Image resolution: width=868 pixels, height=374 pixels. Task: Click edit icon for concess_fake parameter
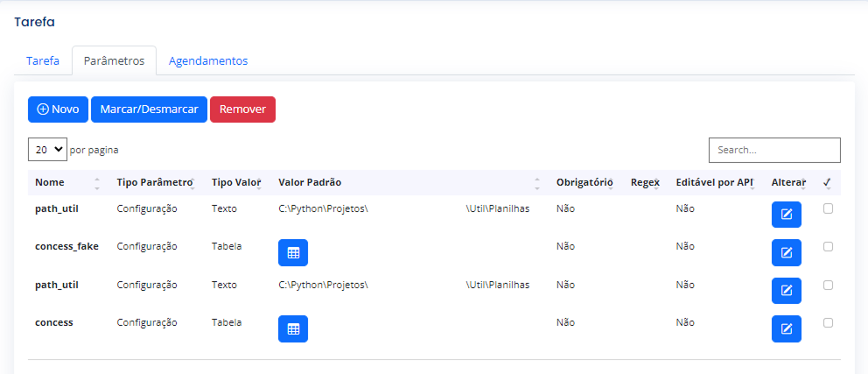pos(786,252)
